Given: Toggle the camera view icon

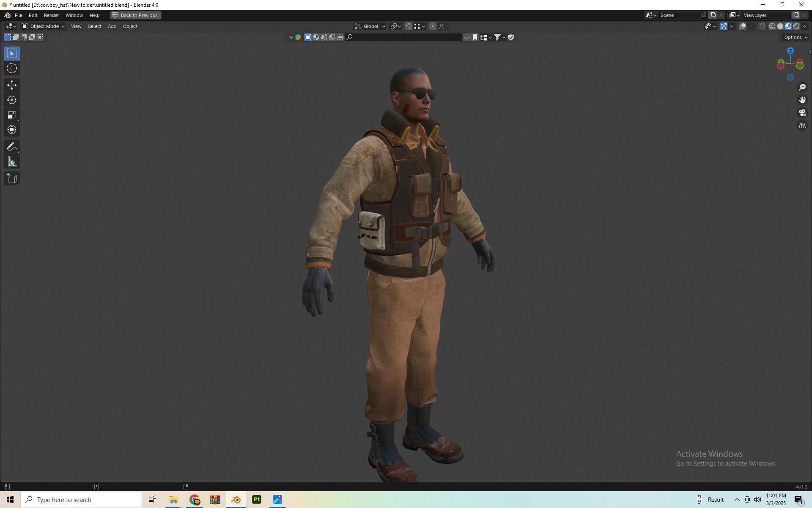Looking at the screenshot, I should point(802,113).
